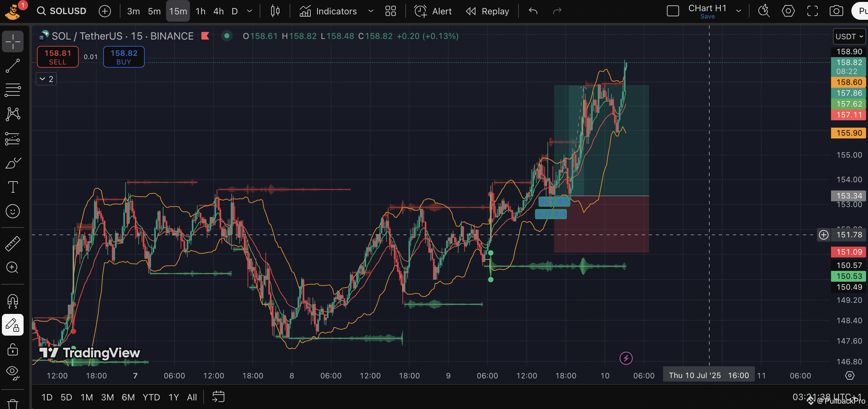The width and height of the screenshot is (868, 409).
Task: Open the emoji and icons tool
Action: (x=13, y=211)
